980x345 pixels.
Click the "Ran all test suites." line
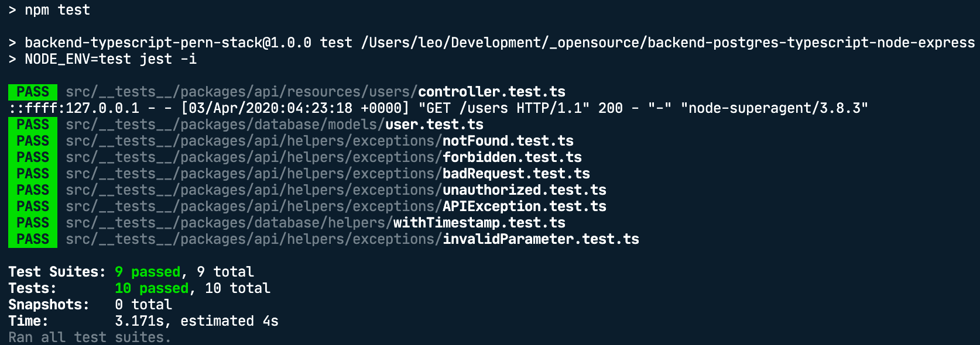[x=90, y=337]
